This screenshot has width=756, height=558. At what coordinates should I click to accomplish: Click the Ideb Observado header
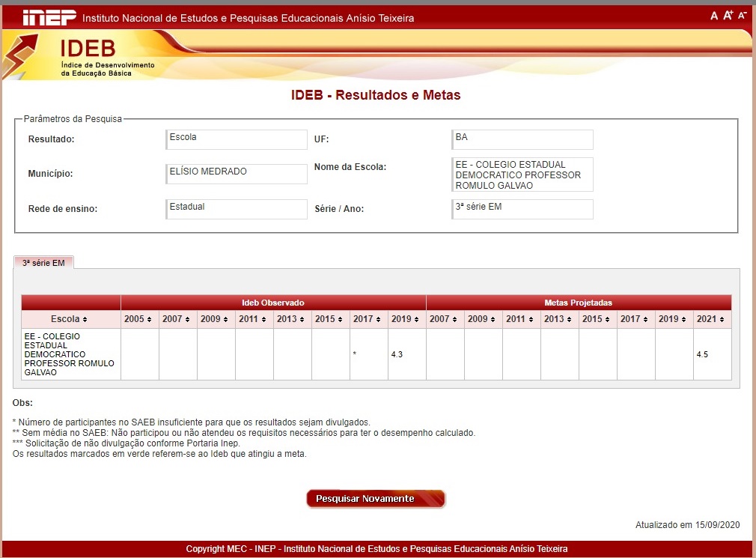(273, 303)
